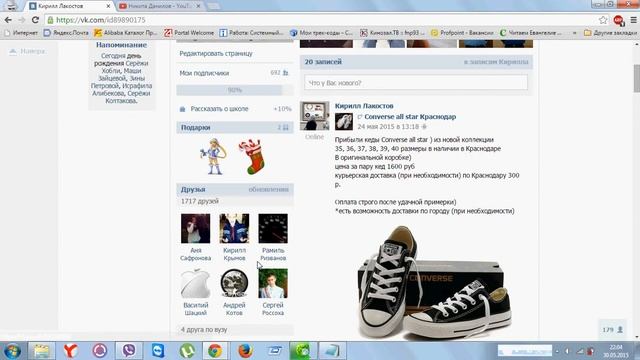
Task: Click the Christmas stocking gift image
Action: pyautogui.click(x=253, y=157)
